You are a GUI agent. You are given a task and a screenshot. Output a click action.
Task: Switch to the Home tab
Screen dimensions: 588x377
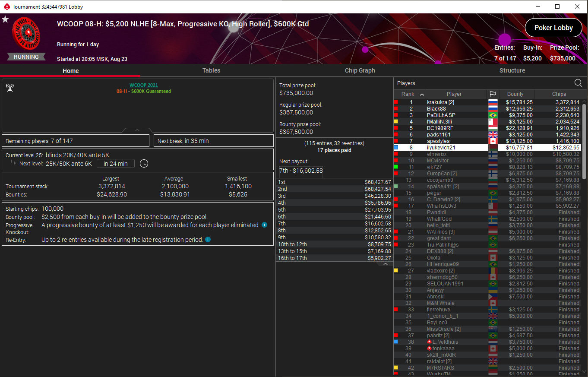click(x=70, y=70)
